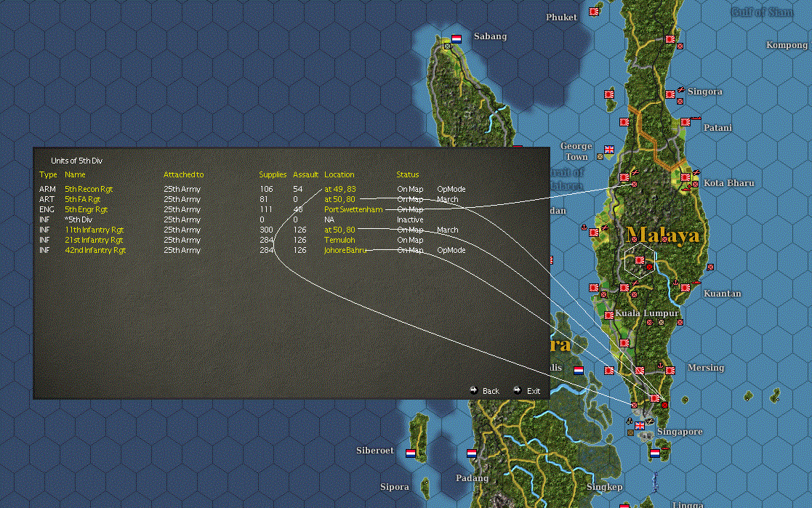Select the 21st Infantry Rgt unit name
The image size is (812, 508).
(94, 240)
